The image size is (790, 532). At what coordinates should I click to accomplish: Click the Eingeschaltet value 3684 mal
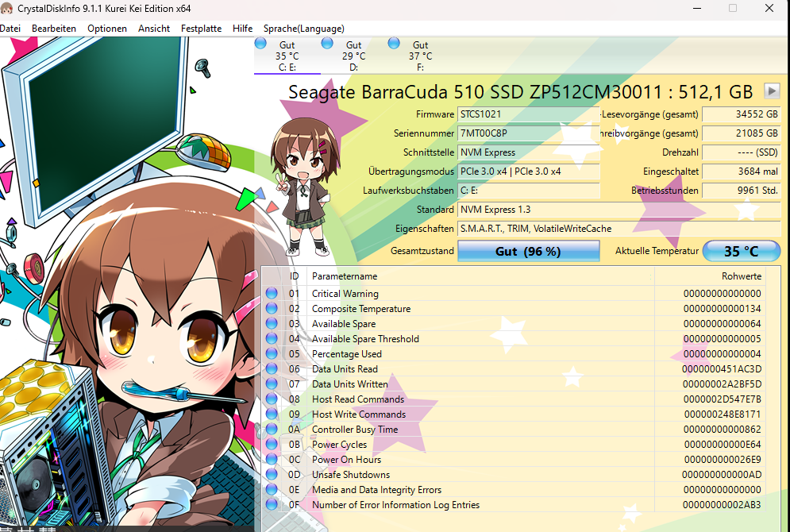[x=741, y=172]
